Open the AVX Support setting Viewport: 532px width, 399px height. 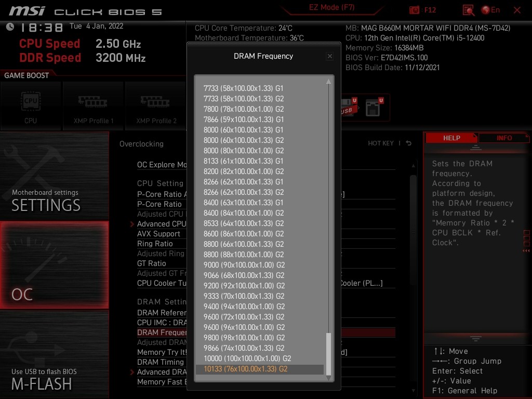click(x=158, y=234)
